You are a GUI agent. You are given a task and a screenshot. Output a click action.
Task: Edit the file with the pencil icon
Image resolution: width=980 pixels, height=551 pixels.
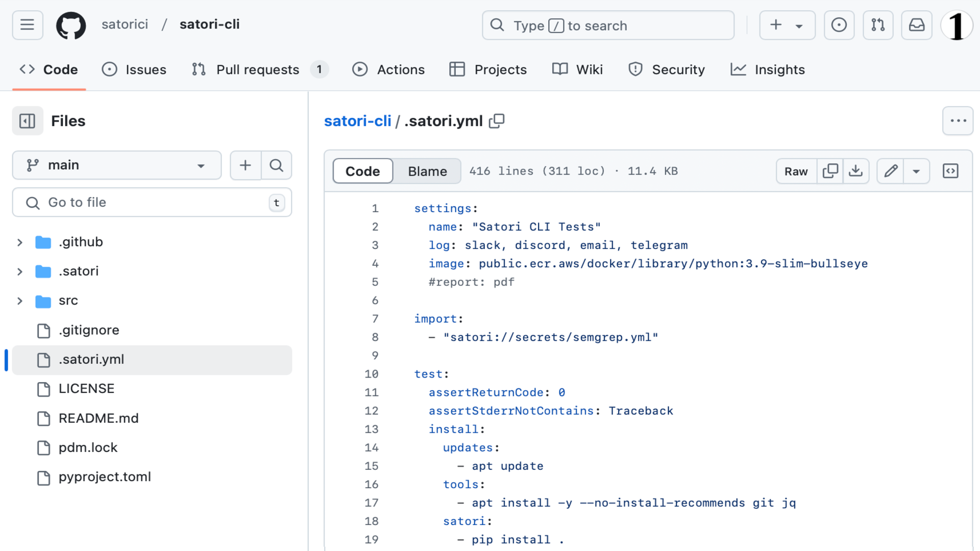pyautogui.click(x=890, y=171)
